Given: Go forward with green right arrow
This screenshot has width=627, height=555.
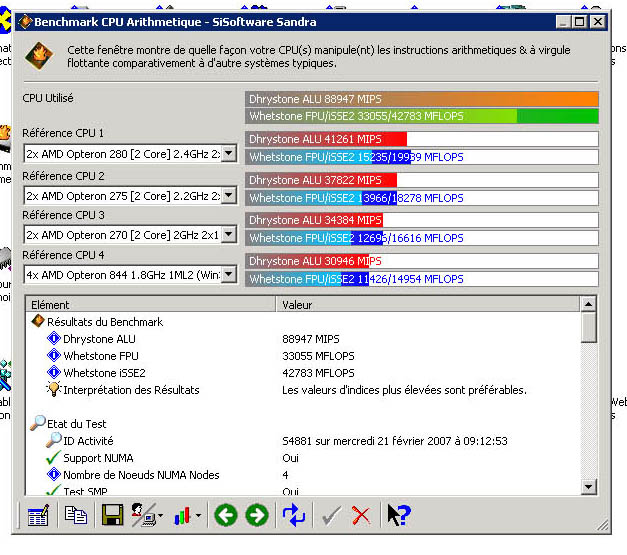Looking at the screenshot, I should [257, 515].
